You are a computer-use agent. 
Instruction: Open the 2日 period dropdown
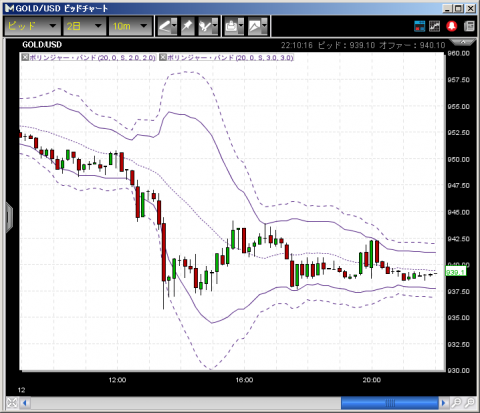[x=84, y=26]
